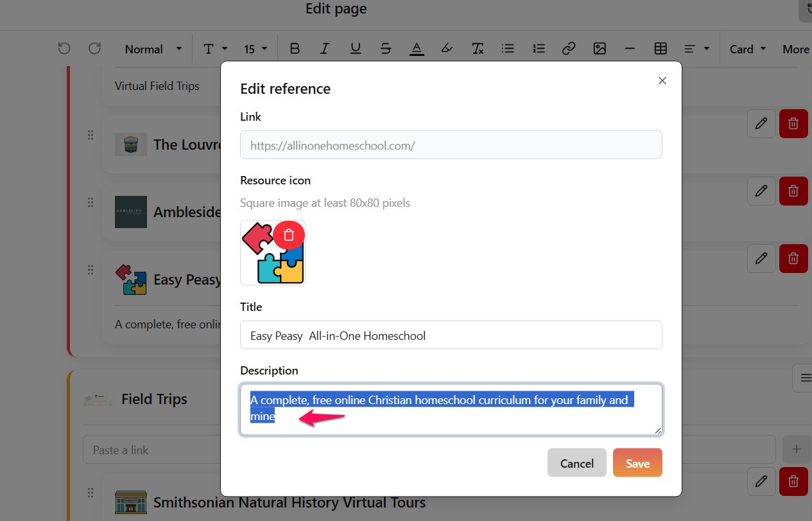Viewport: 812px width, 521px height.
Task: Click the Link URL field
Action: pos(451,145)
